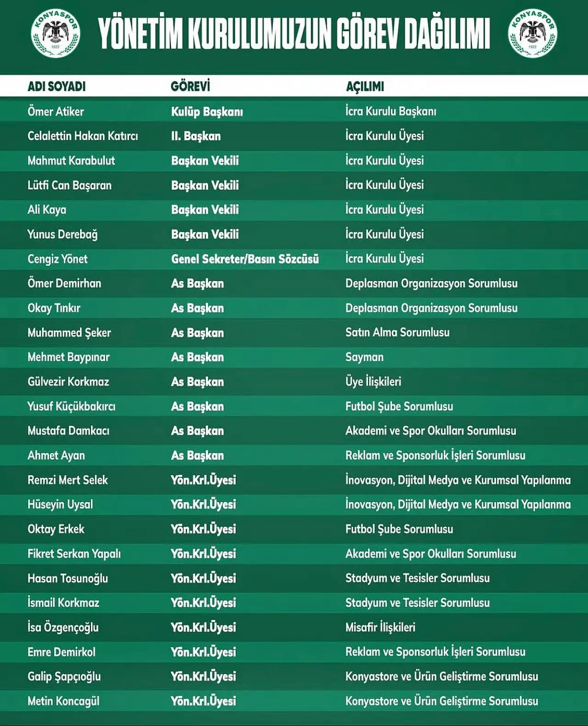
Task: Select the name Yusuf Küçükbakırcı
Action: click(71, 406)
